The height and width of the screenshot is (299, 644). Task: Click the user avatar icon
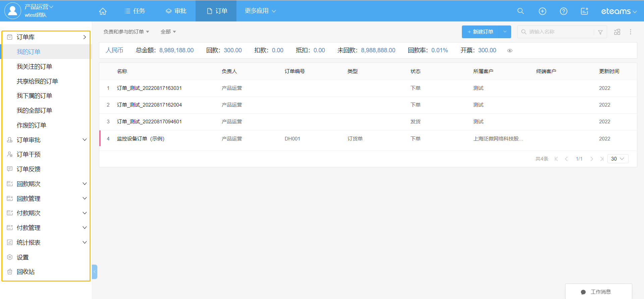coord(12,11)
